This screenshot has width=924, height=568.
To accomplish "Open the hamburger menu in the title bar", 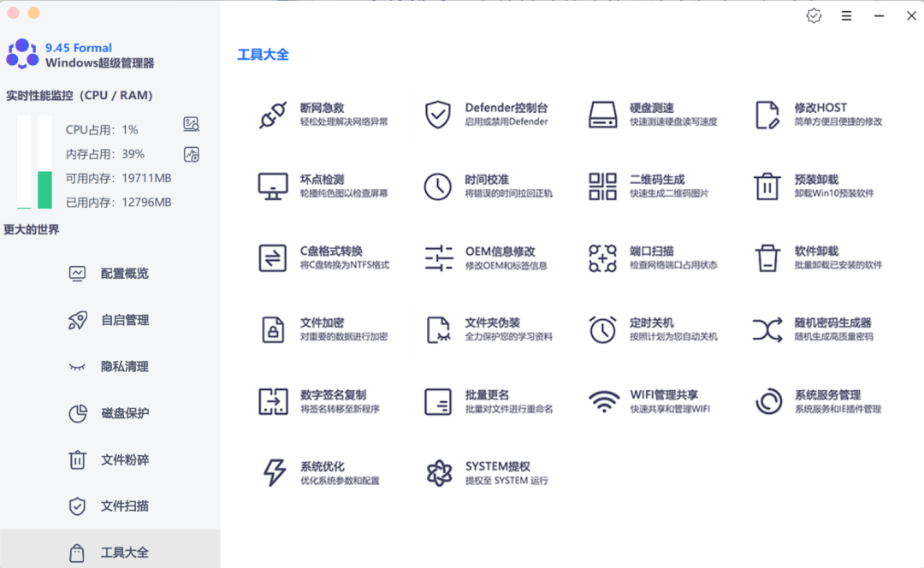I will pyautogui.click(x=846, y=15).
